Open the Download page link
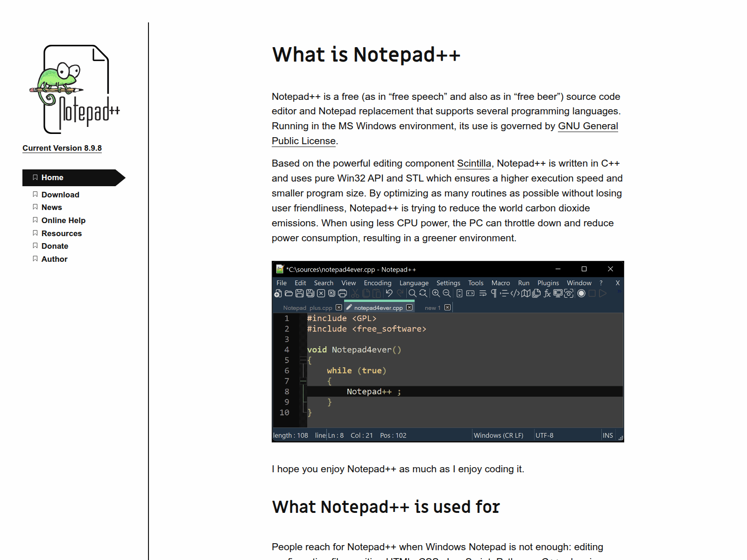The height and width of the screenshot is (560, 747). (x=60, y=195)
